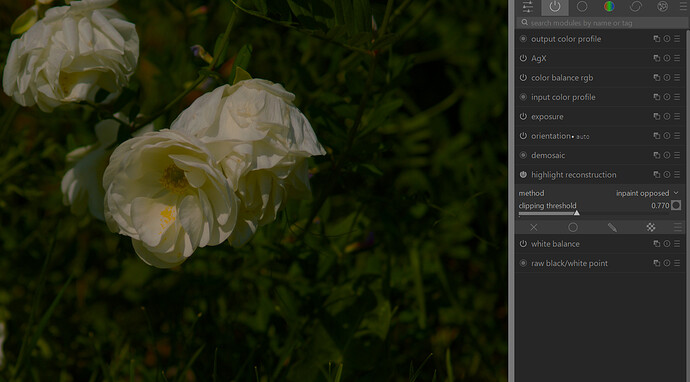Disable the AgX module
Screen dimensions: 690x382
(x=523, y=59)
